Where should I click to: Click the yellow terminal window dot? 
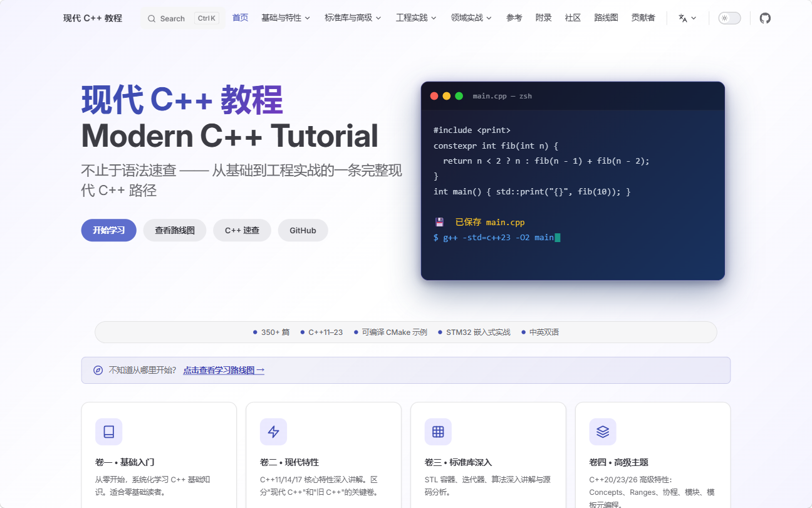(x=447, y=96)
